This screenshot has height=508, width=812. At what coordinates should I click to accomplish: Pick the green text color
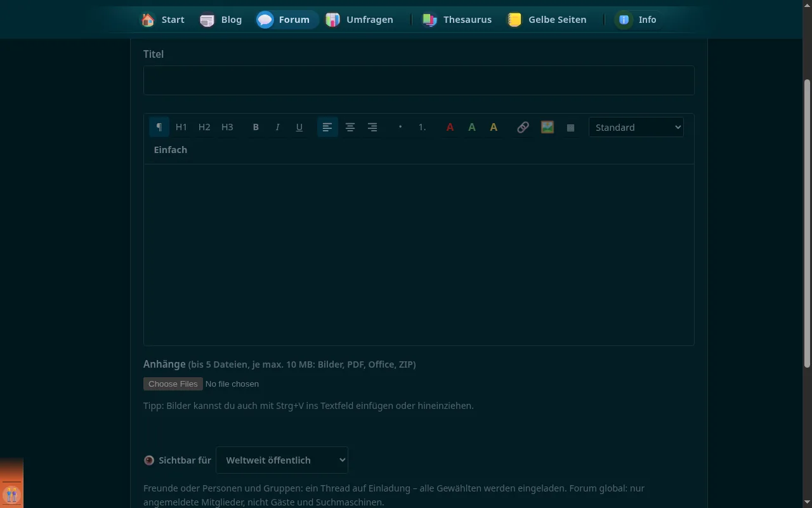[472, 127]
